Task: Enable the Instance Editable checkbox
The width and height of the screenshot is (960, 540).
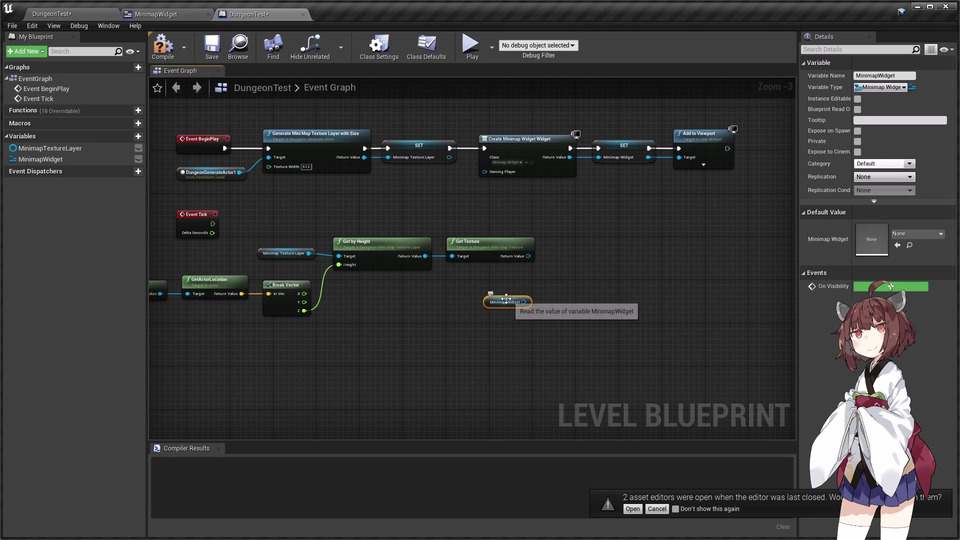Action: 857,98
